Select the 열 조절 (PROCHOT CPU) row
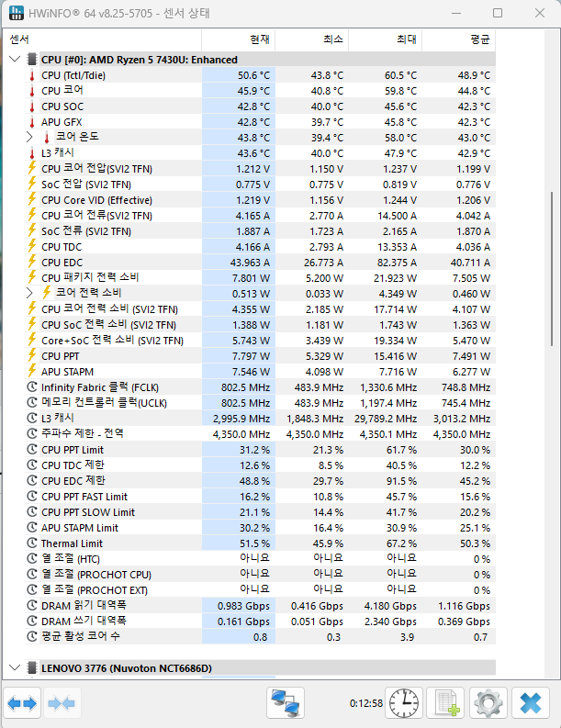 pyautogui.click(x=260, y=575)
